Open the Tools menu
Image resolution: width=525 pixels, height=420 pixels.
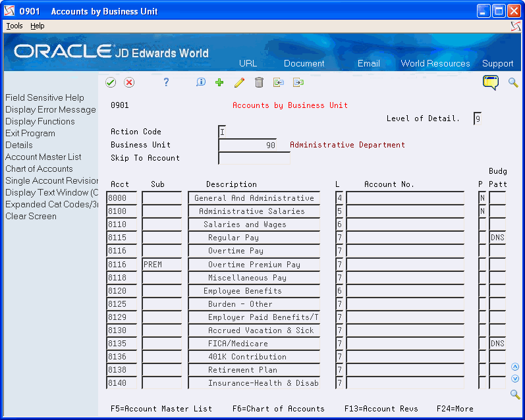14,26
